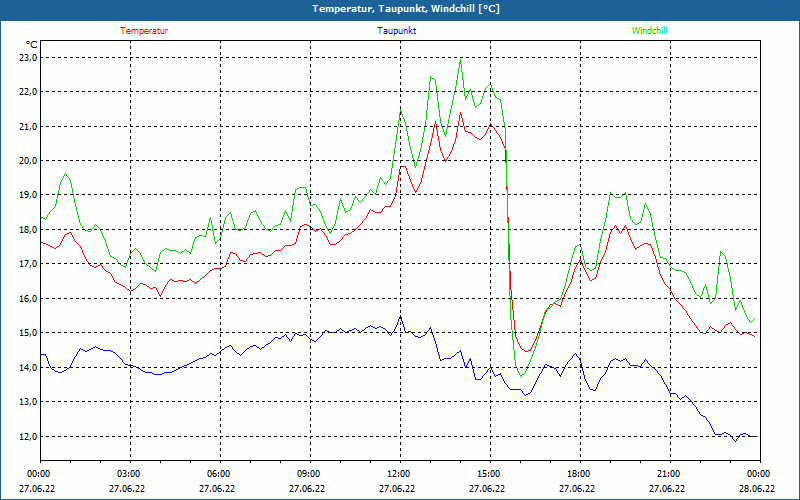
Task: Click the green Windchill legend label
Action: [649, 31]
